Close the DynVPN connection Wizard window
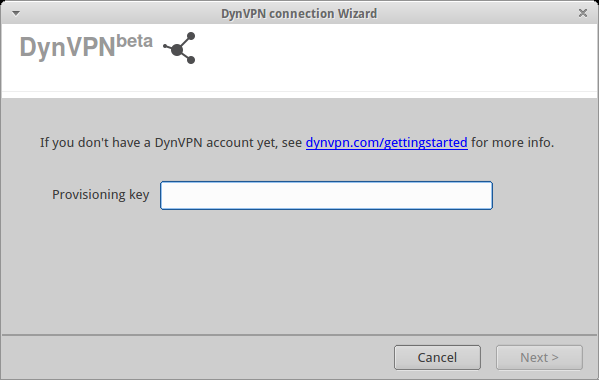Screen dimensions: 599x380 [x=583, y=13]
